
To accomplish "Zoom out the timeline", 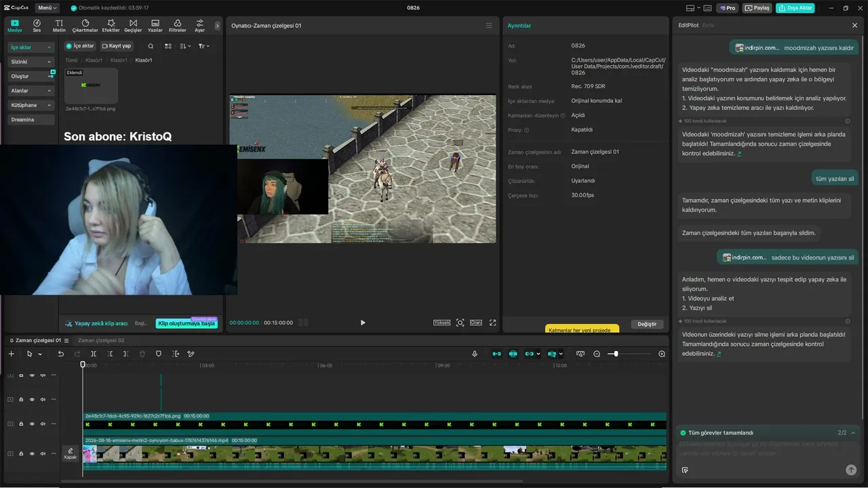I will point(597,354).
